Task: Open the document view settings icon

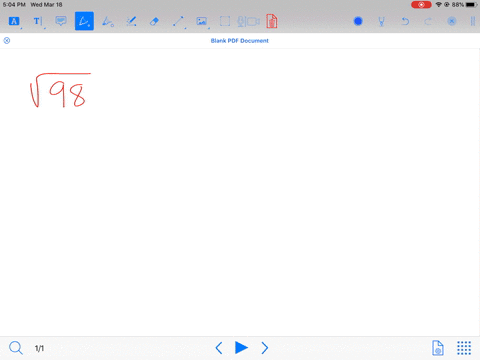Action: coord(438,348)
